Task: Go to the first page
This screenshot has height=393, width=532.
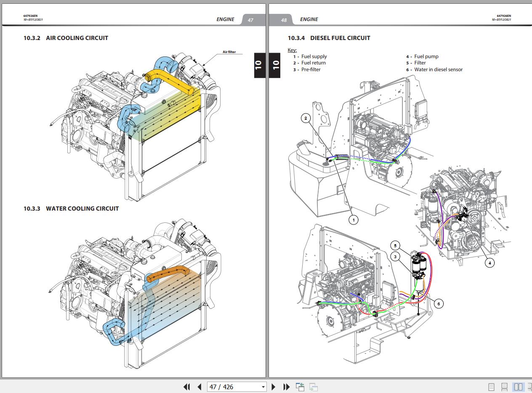Action: [187, 387]
